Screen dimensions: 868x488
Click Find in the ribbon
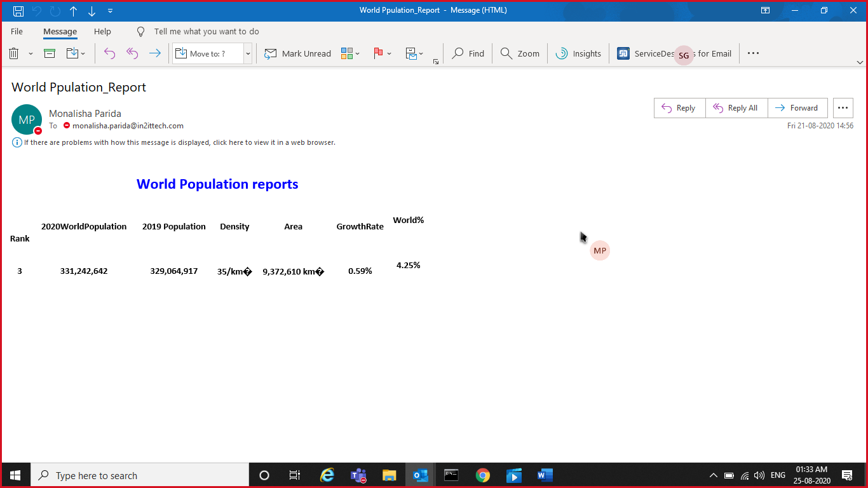pyautogui.click(x=468, y=53)
